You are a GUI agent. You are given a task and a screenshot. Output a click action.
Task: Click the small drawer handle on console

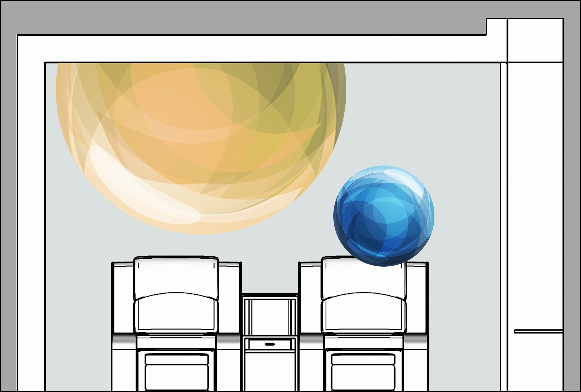(270, 344)
